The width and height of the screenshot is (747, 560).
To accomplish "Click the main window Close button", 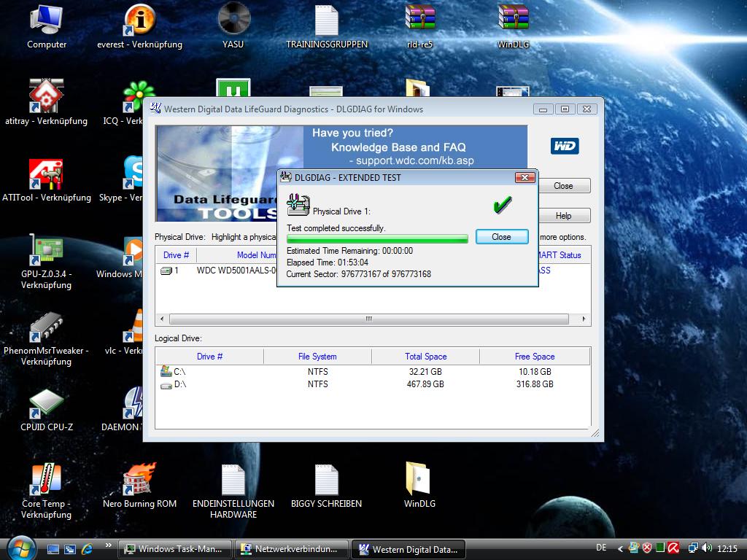I will coord(563,186).
